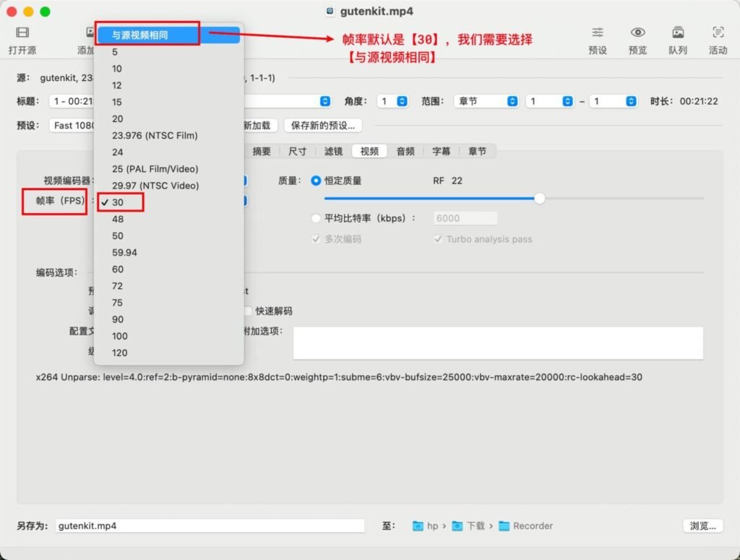The image size is (740, 560).
Task: Select average bitrate (kbps) radio button
Action: (x=316, y=218)
